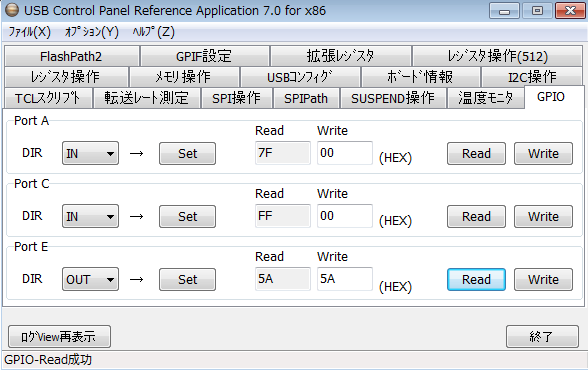Switch to the SPI操作 tab
The width and height of the screenshot is (588, 370).
point(237,98)
